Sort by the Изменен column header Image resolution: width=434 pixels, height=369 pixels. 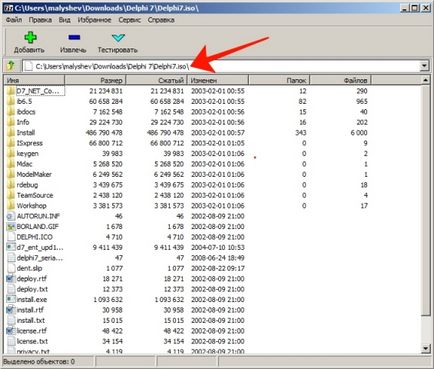pyautogui.click(x=218, y=80)
